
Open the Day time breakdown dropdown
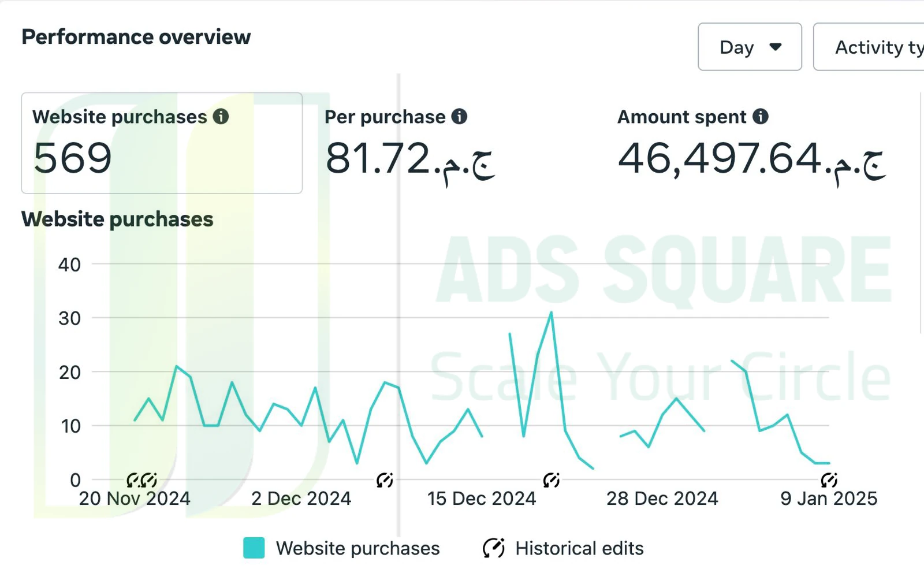pyautogui.click(x=750, y=47)
